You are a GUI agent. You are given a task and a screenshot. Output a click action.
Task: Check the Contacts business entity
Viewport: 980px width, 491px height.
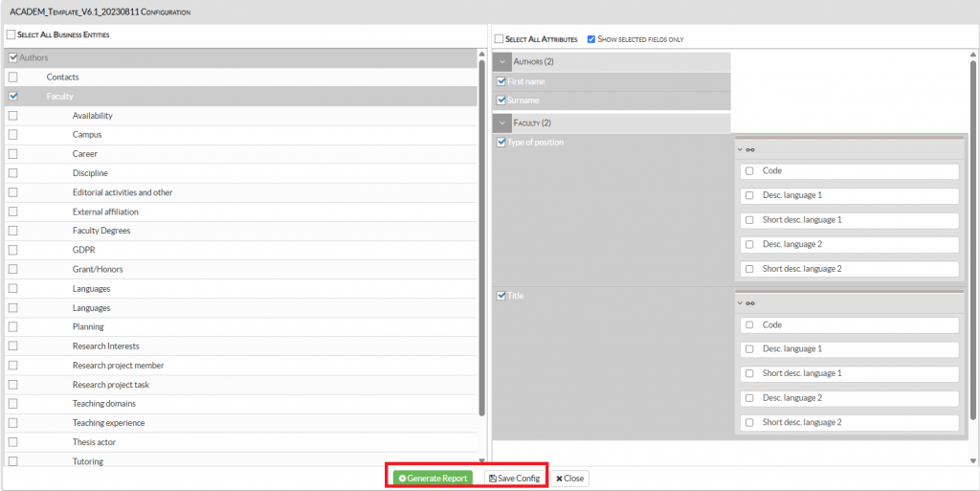[x=12, y=77]
